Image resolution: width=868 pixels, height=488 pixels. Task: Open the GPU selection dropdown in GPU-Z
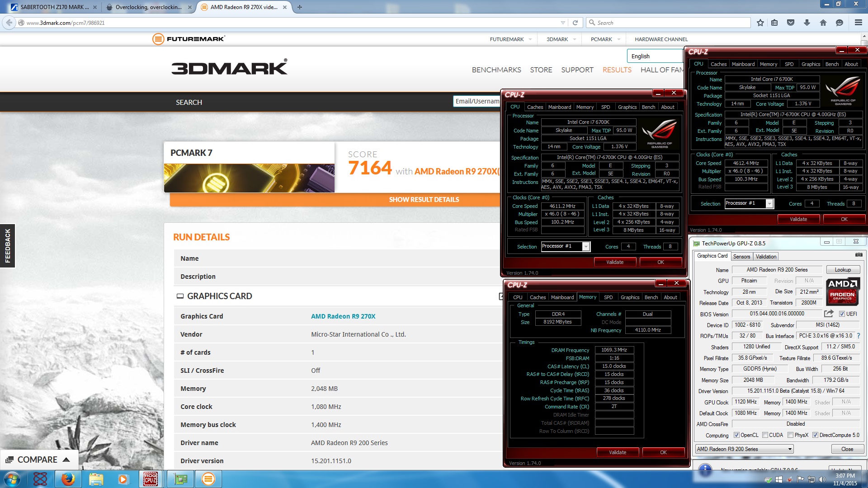click(x=745, y=449)
